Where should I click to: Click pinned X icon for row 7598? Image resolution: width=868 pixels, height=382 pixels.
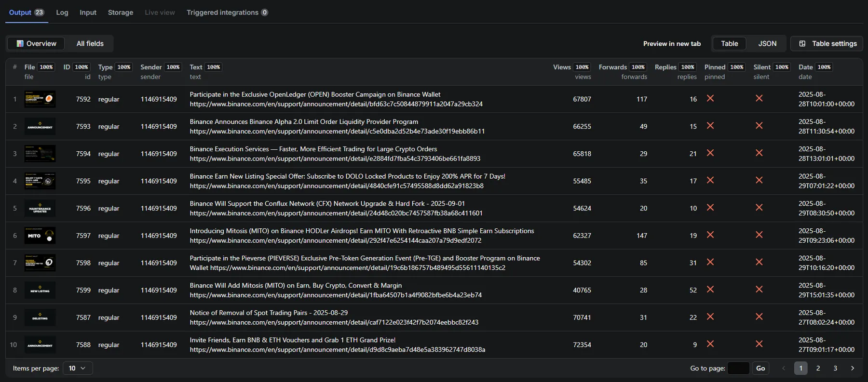click(x=710, y=262)
